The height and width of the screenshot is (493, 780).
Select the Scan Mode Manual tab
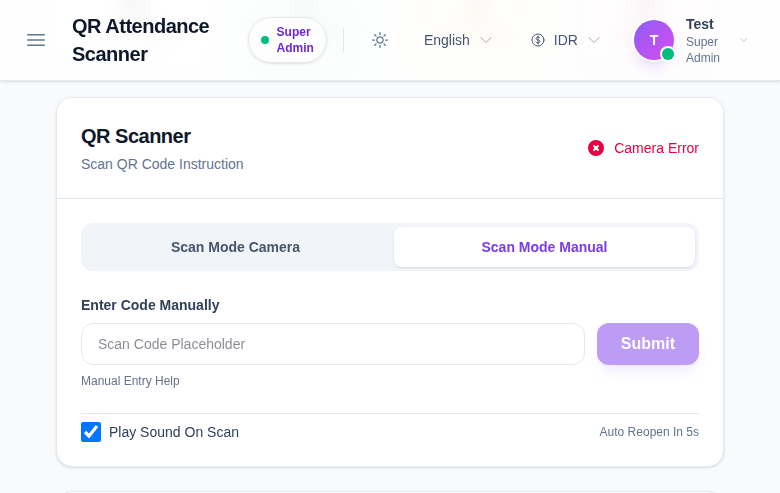[x=544, y=247]
